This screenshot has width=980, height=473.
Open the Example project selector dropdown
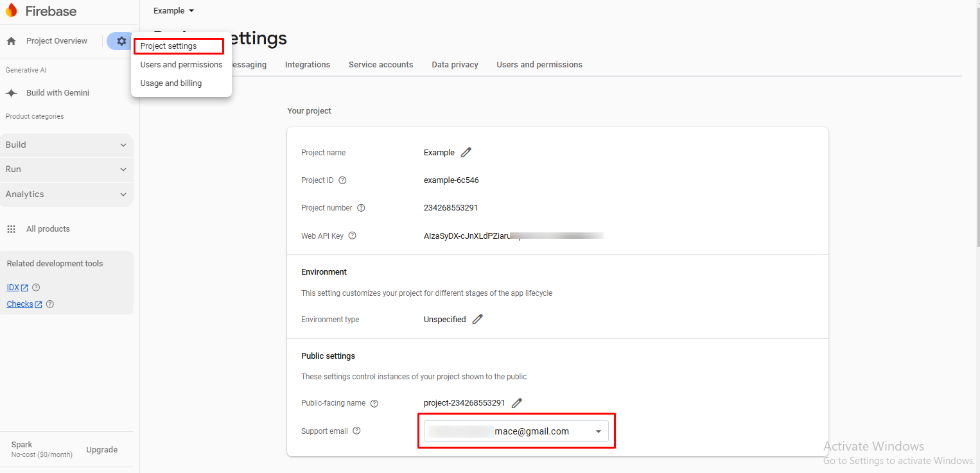(x=173, y=11)
